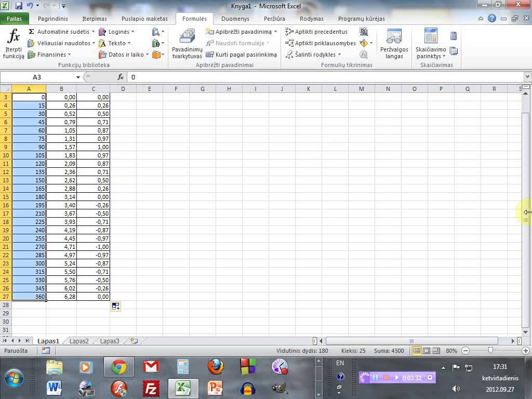Open lookup and reference functions icon
The height and width of the screenshot is (399, 532).
[x=158, y=32]
